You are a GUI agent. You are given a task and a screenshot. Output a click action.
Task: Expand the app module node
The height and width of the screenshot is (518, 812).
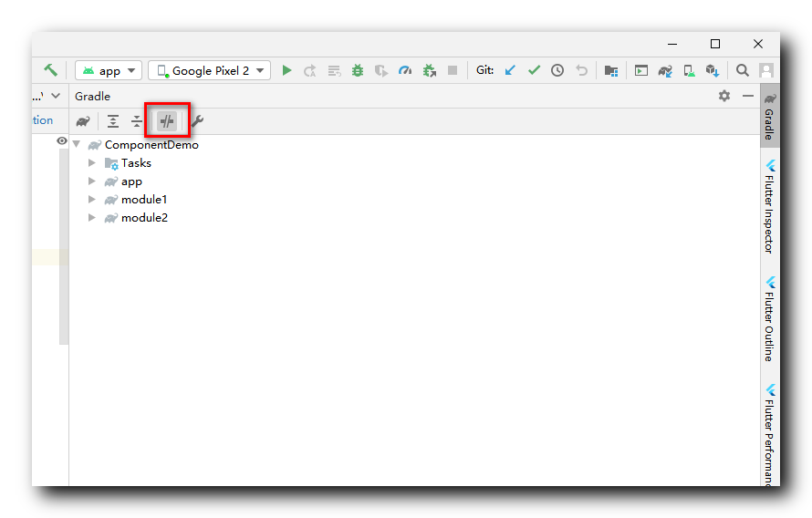[91, 181]
